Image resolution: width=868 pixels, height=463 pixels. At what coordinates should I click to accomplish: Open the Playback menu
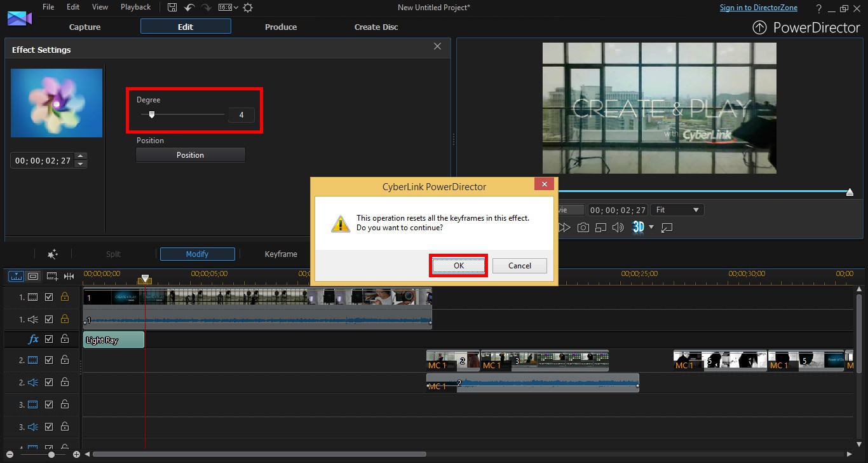(136, 7)
